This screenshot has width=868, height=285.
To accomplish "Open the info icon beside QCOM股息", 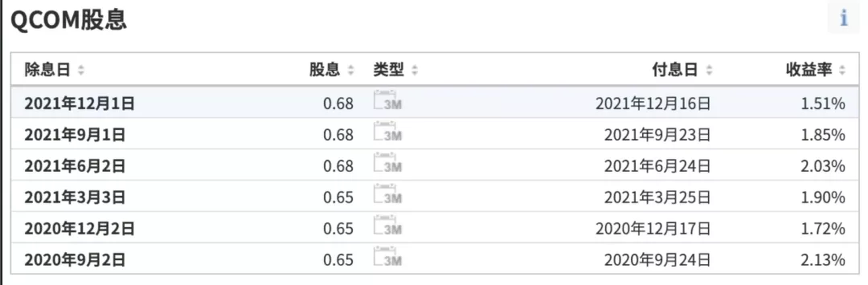I will [x=844, y=18].
